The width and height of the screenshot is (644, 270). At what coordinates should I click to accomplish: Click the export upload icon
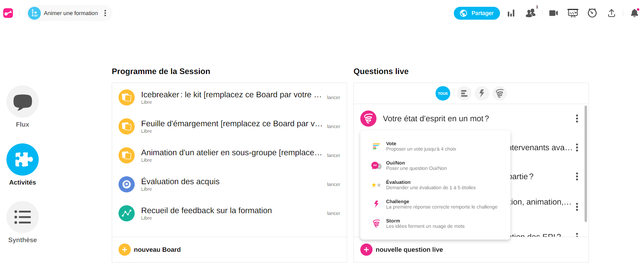coord(611,13)
